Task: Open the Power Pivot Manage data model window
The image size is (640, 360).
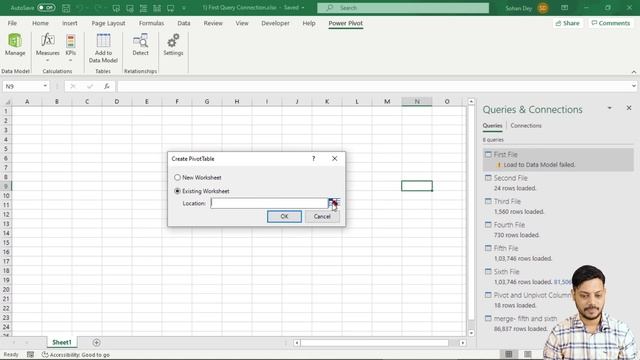Action: point(15,44)
